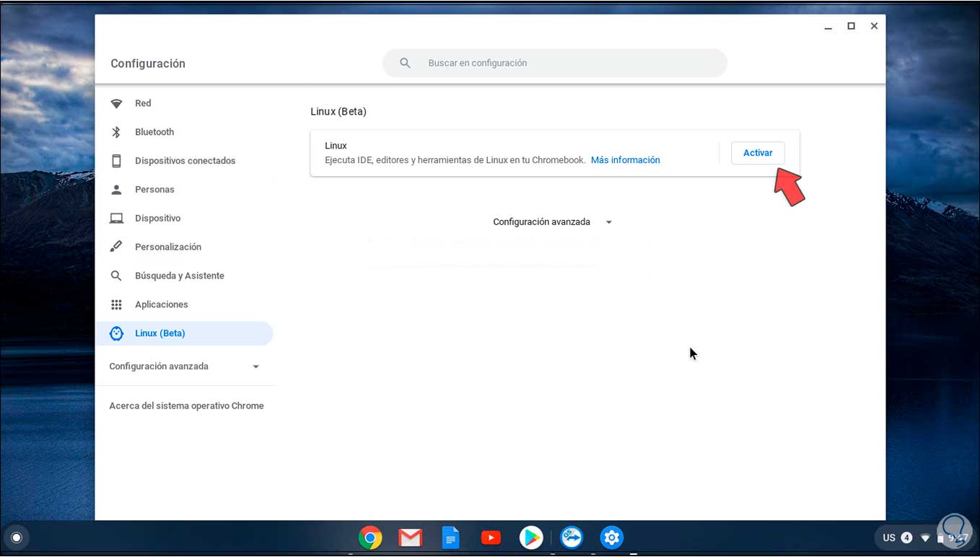Image resolution: width=980 pixels, height=557 pixels.
Task: Select Personas in the sidebar
Action: point(154,189)
